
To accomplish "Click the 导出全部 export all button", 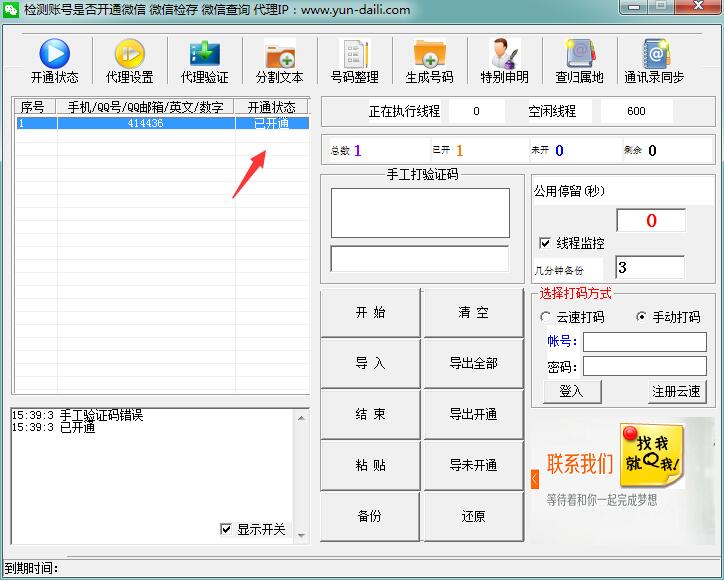I will point(473,364).
